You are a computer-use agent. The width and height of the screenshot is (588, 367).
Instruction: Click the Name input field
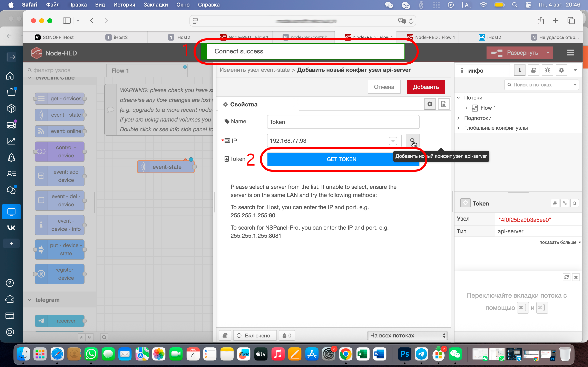click(343, 122)
